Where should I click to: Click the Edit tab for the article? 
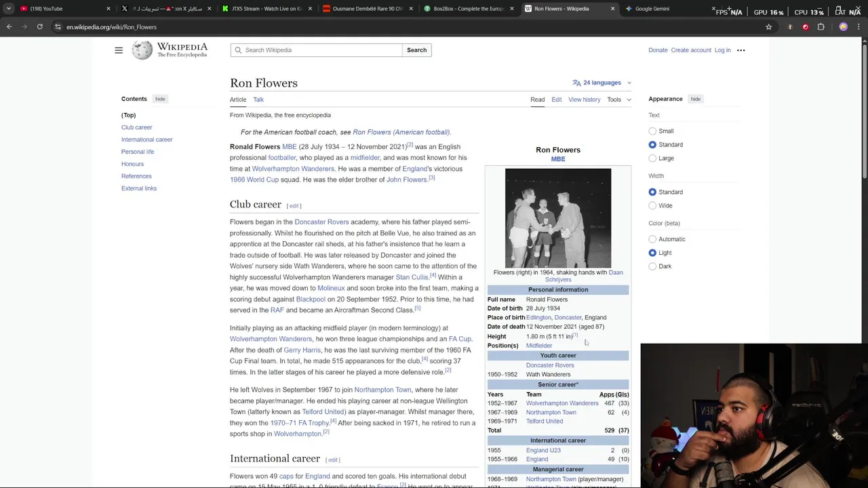(x=556, y=100)
